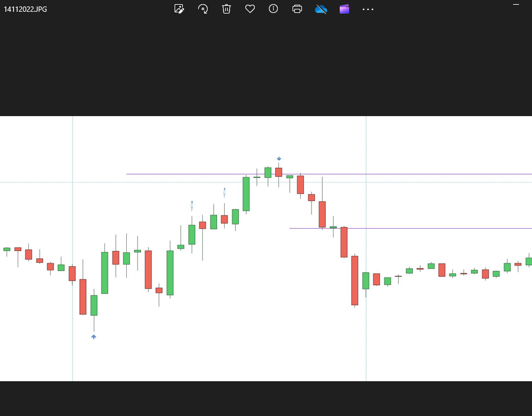Click the 14112022.JPG file name
Viewport: 532px width, 416px height.
click(x=25, y=9)
